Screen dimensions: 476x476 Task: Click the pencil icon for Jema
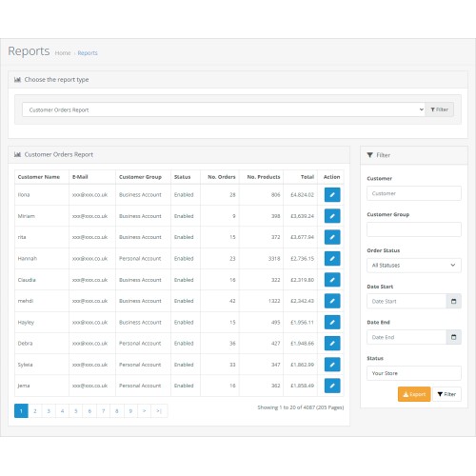pyautogui.click(x=332, y=386)
